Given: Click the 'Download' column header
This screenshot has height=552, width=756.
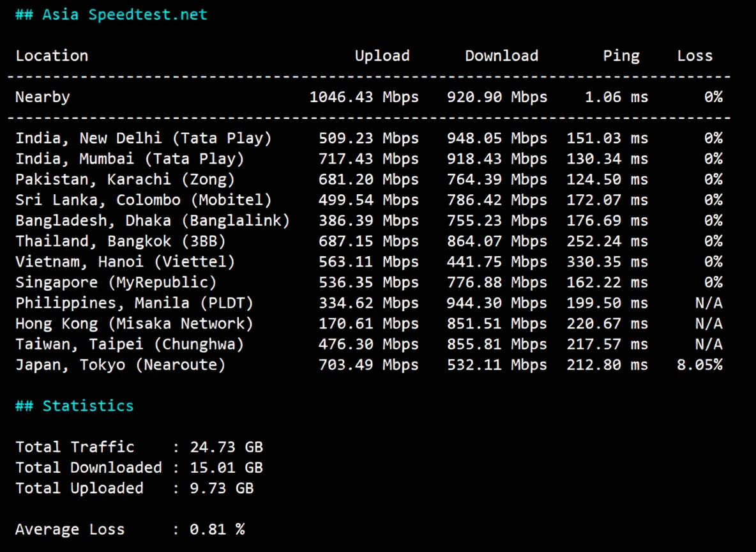Looking at the screenshot, I should [x=501, y=56].
